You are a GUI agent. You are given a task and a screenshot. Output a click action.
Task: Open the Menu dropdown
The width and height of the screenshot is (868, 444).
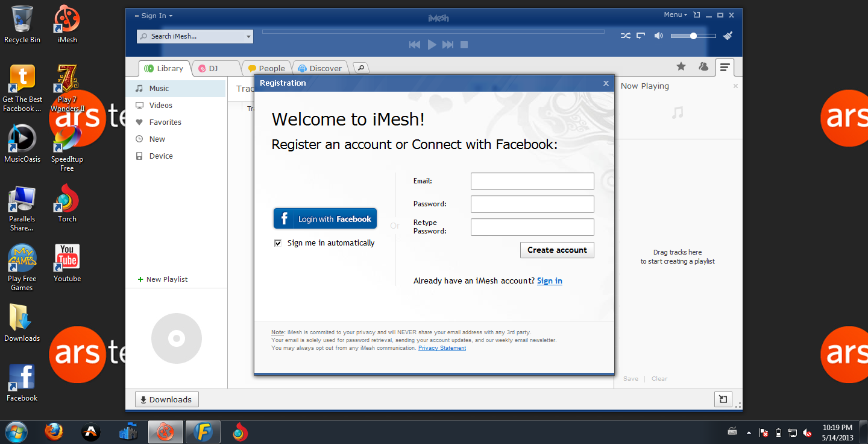click(x=675, y=14)
